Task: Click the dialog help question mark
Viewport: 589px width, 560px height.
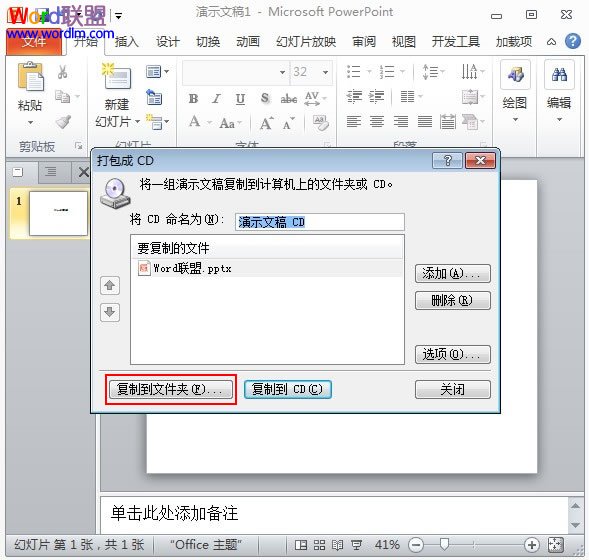Action: coord(447,161)
